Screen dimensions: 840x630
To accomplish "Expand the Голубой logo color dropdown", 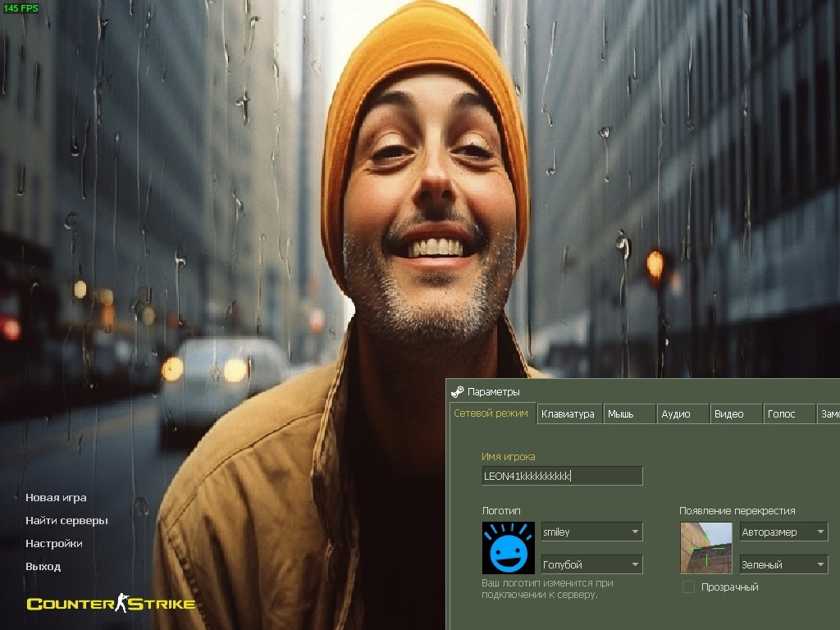I will tap(591, 564).
